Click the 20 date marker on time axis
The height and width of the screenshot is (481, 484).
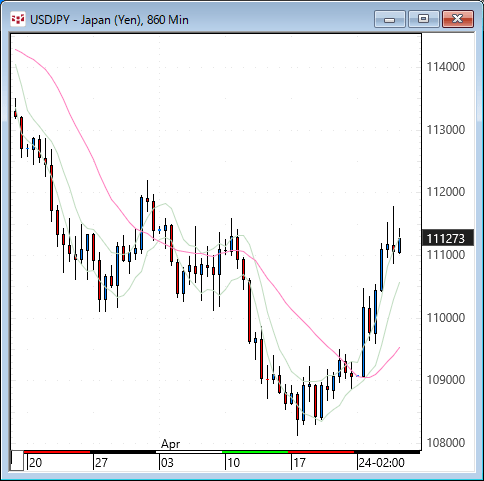[36, 463]
